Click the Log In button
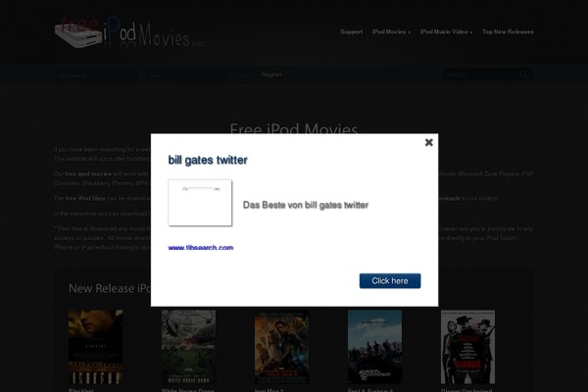This screenshot has width=588, height=392. (x=245, y=74)
